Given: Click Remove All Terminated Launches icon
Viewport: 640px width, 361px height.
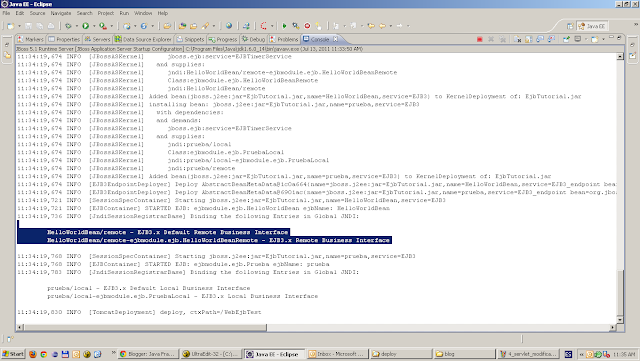Looking at the screenshot, I should (x=502, y=39).
